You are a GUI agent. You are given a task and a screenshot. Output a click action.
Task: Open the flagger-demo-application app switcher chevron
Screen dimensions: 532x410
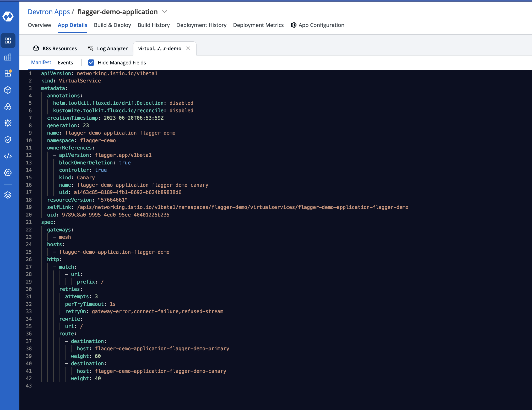(x=164, y=12)
